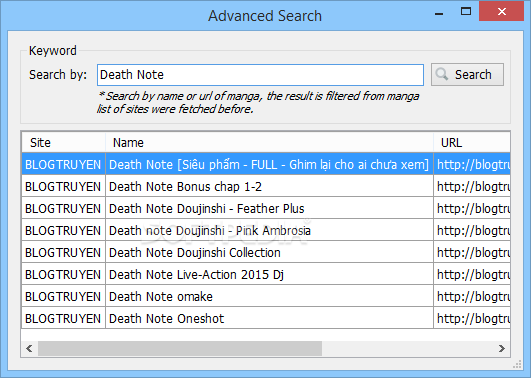Select the Death Note Bonus chap 1-2 row

click(266, 186)
